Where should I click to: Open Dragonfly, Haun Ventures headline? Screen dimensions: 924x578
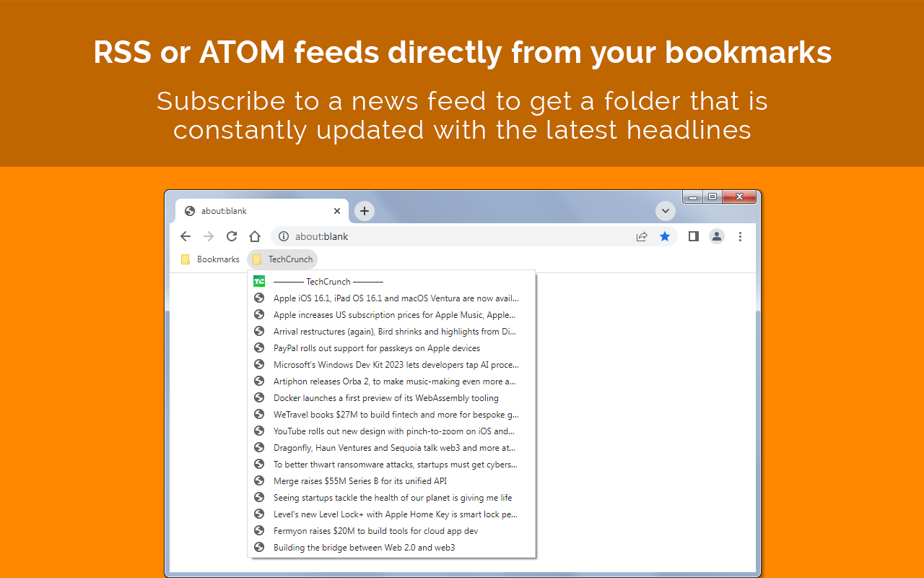pos(391,448)
